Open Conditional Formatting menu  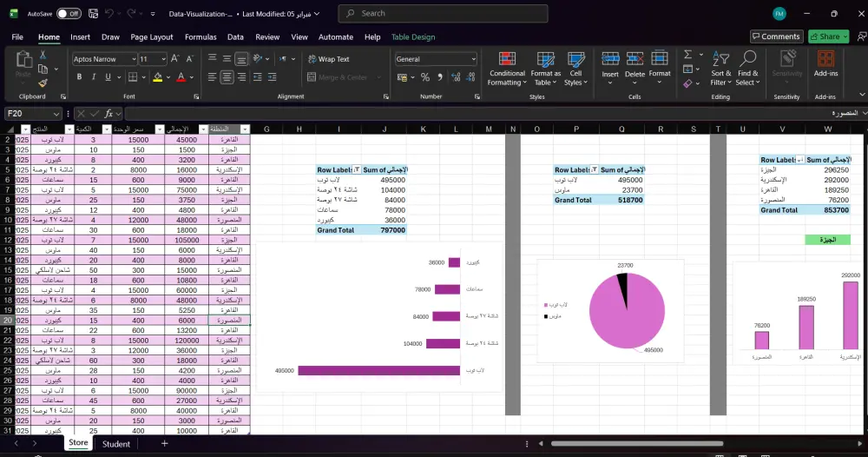507,69
